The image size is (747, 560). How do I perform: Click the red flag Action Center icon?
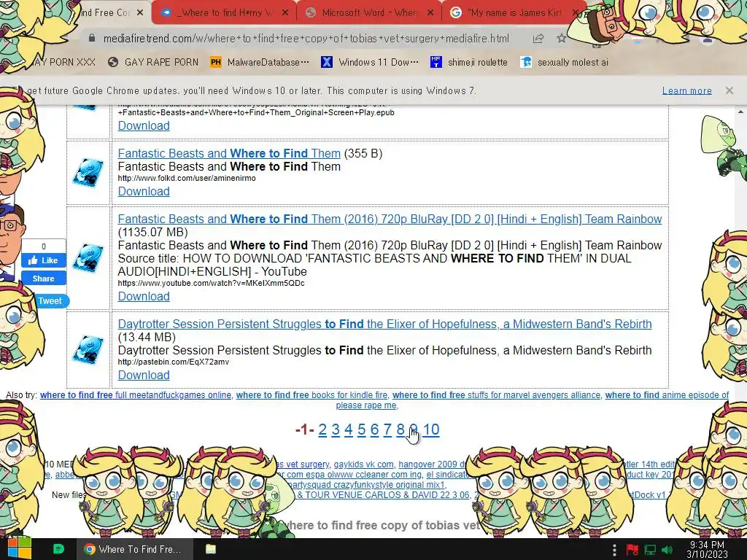632,550
